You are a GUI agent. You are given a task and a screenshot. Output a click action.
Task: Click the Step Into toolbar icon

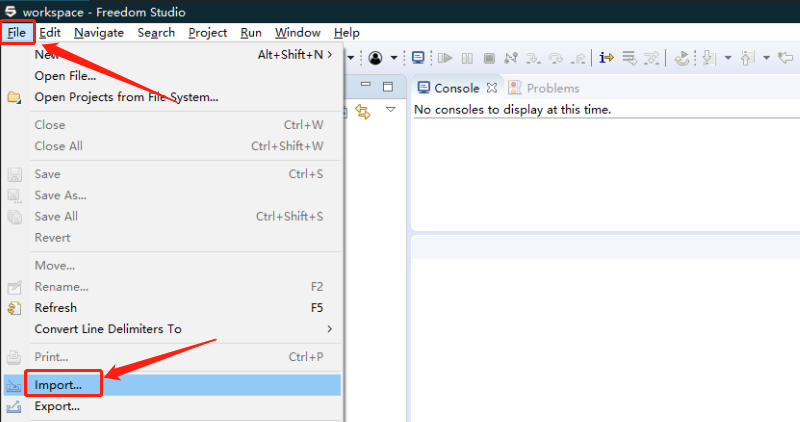pyautogui.click(x=533, y=58)
